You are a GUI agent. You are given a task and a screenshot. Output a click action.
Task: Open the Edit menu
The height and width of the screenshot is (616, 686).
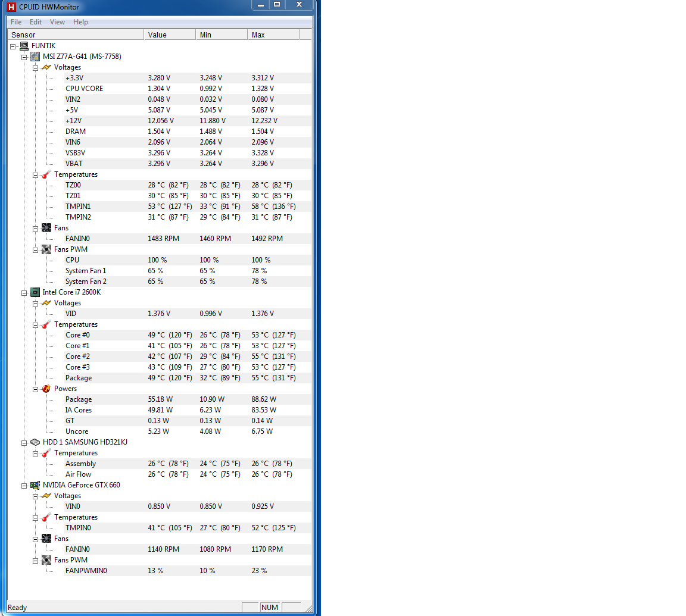coord(36,22)
